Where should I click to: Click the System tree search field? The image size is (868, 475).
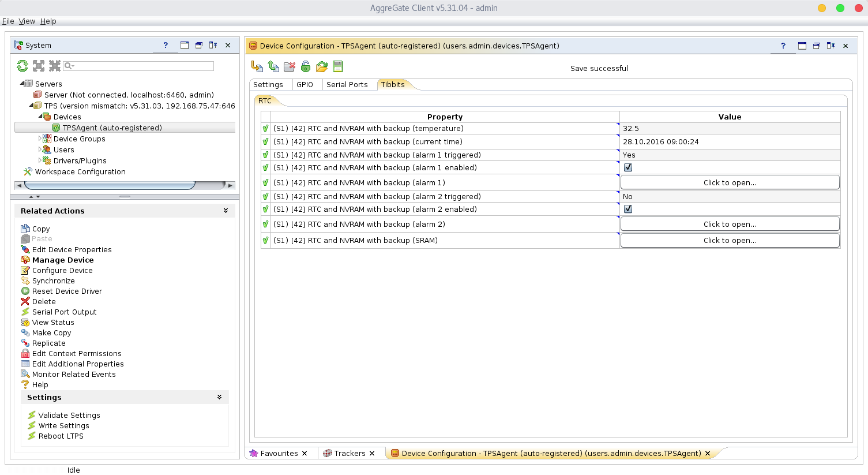pos(138,66)
